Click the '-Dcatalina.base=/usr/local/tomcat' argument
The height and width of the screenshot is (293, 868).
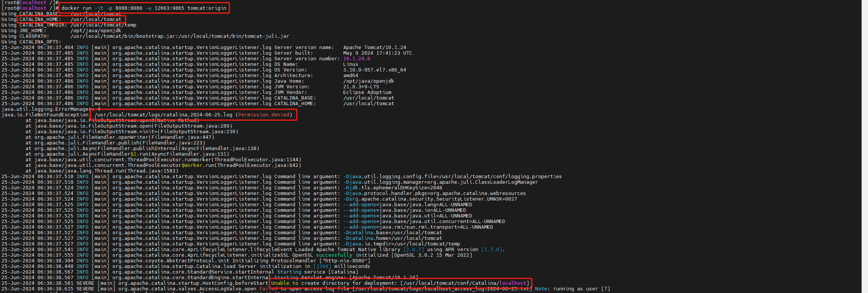click(393, 232)
